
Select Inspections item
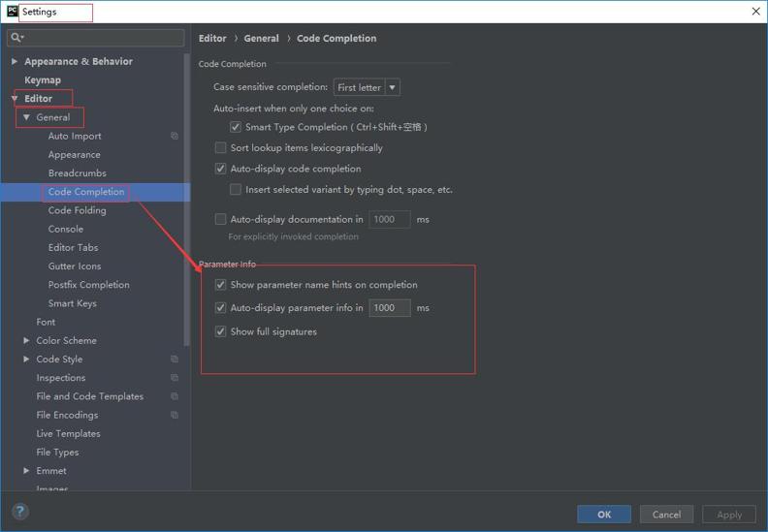click(x=61, y=378)
